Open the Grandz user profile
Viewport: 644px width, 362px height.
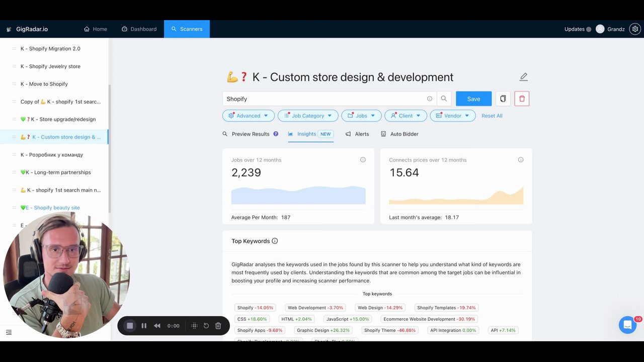pyautogui.click(x=610, y=29)
